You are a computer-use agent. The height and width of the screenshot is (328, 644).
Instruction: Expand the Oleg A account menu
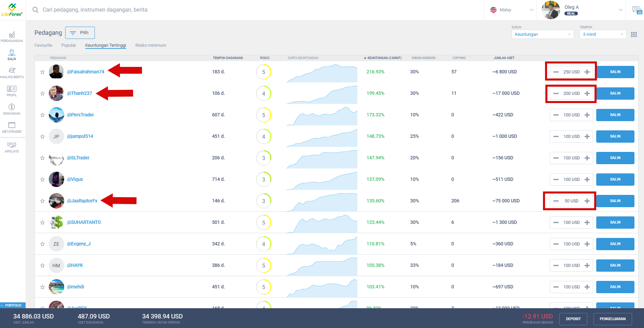click(620, 10)
